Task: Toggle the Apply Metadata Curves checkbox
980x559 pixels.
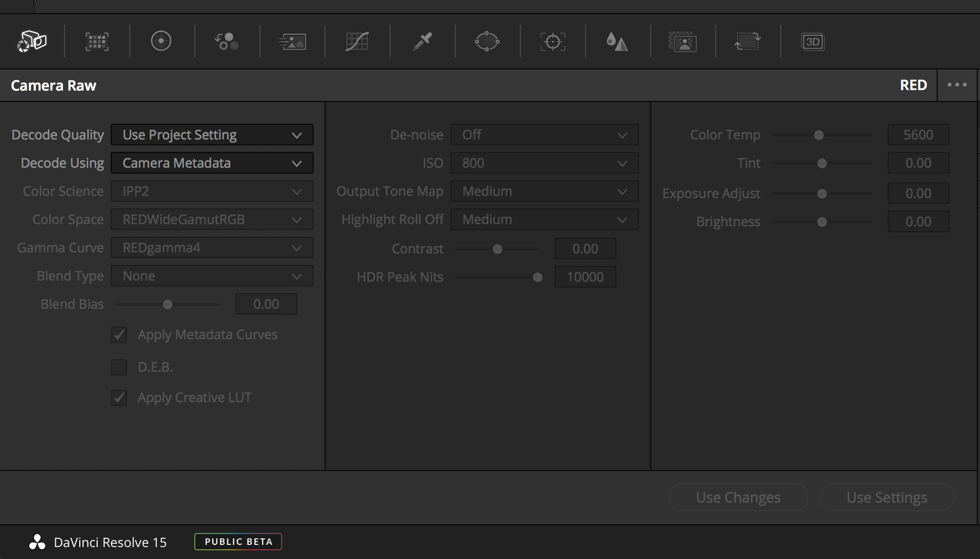Action: 119,335
